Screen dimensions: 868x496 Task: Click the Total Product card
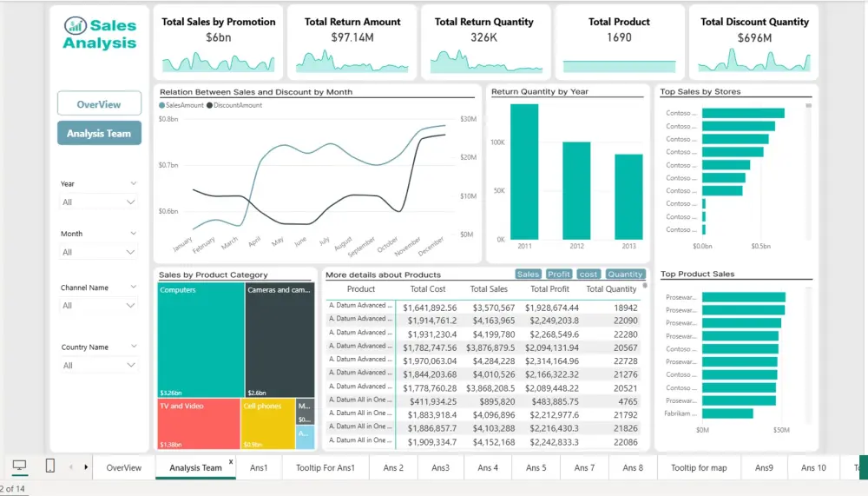620,43
